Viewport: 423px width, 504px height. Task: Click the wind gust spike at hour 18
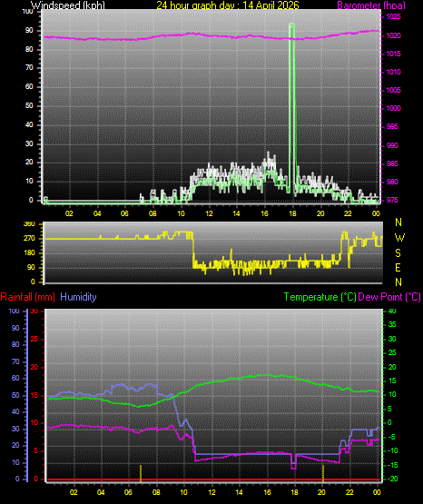[292, 108]
